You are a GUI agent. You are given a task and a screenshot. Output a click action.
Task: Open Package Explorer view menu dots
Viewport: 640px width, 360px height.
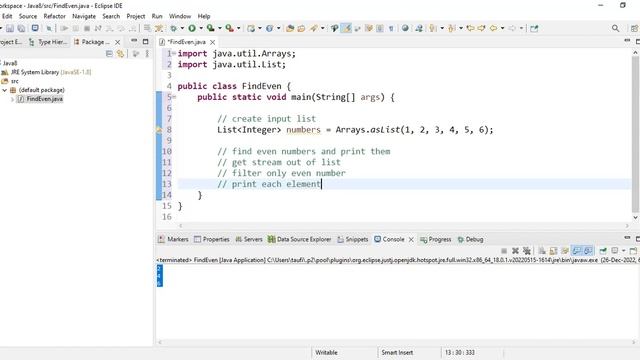click(x=147, y=53)
